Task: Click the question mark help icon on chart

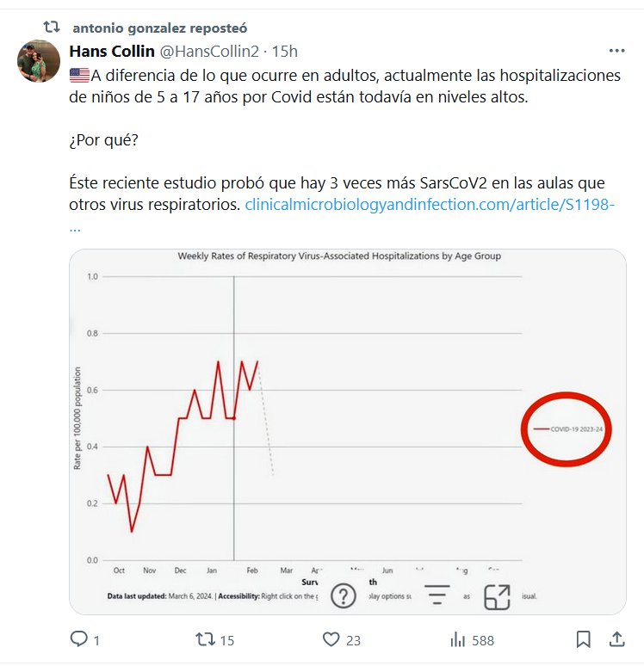Action: 344,595
